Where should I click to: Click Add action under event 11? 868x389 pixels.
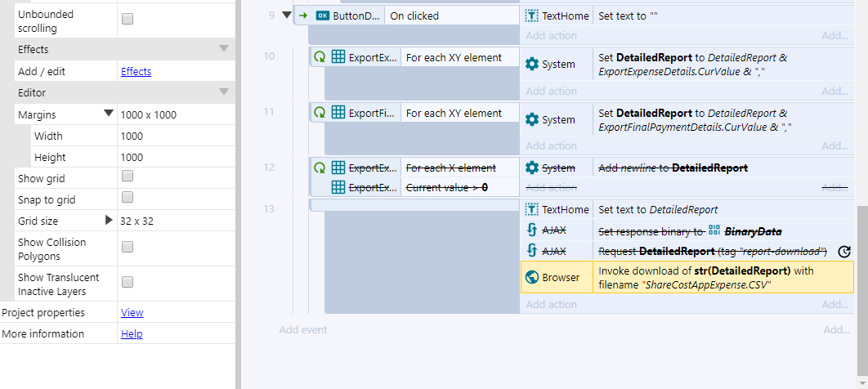552,145
